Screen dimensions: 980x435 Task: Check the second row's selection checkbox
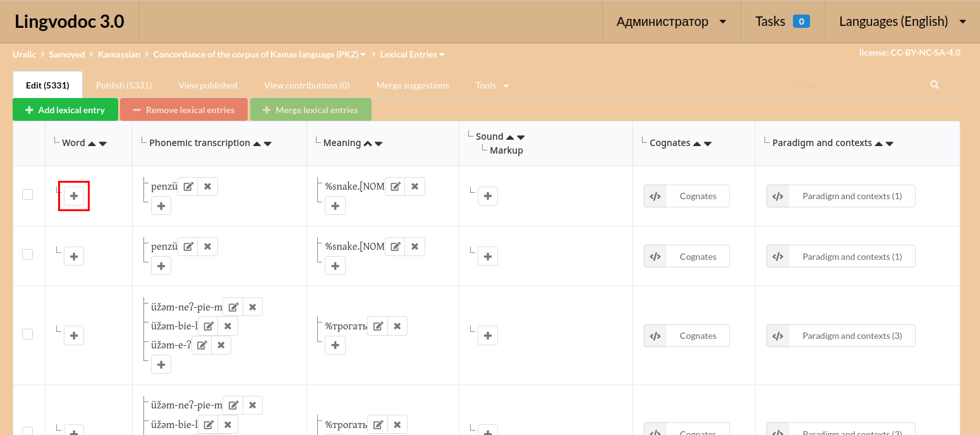point(27,254)
